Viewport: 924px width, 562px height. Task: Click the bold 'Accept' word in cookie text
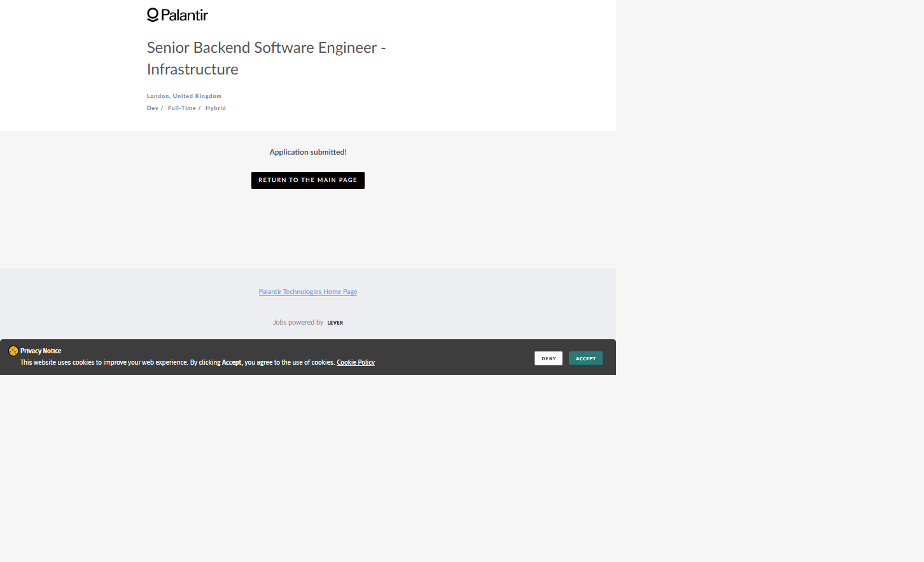(x=232, y=363)
